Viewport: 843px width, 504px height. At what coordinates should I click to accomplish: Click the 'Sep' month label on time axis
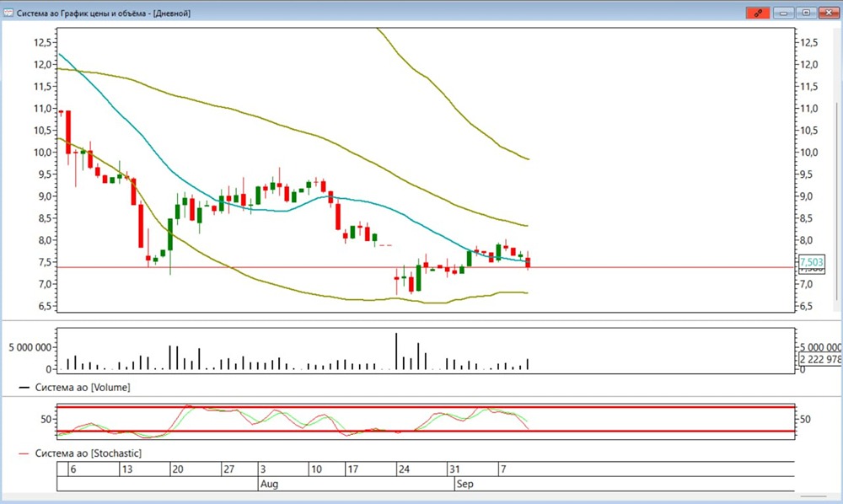(465, 484)
